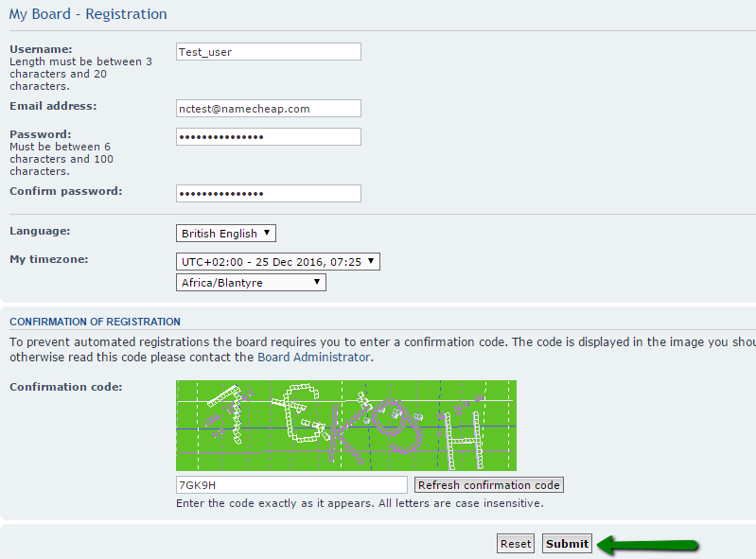Expand the UTC+02:00 timezone dropdown
756x559 pixels.
(278, 262)
